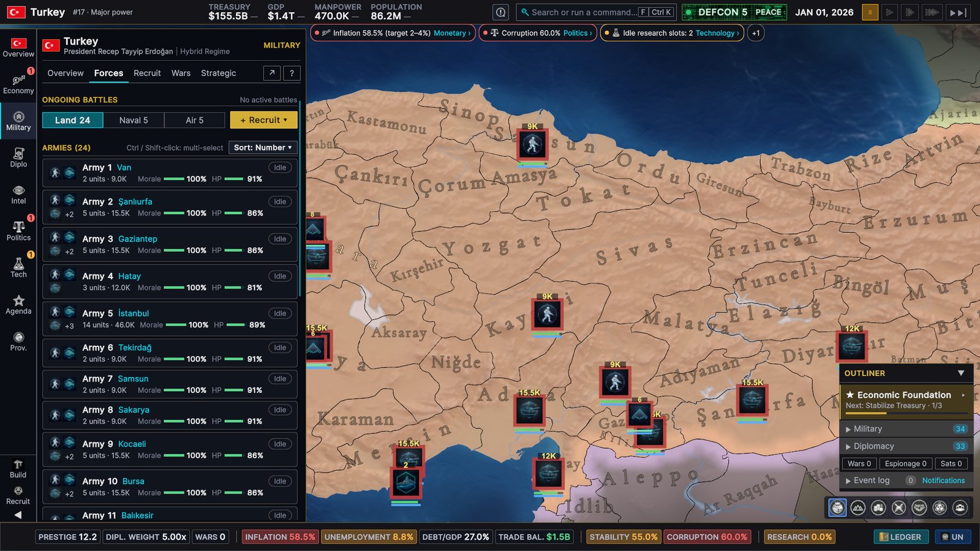Set game speed to single arrow
Viewport: 980px width, 551px height.
[x=889, y=12]
